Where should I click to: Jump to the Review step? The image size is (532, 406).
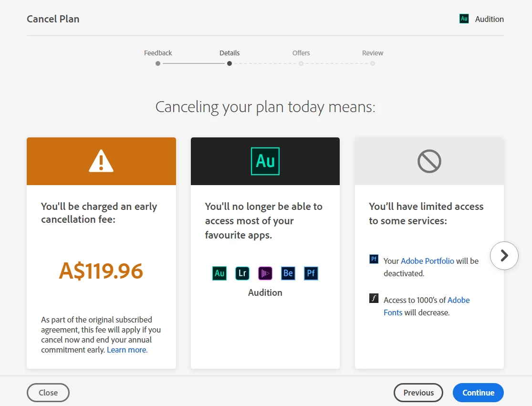[x=373, y=53]
